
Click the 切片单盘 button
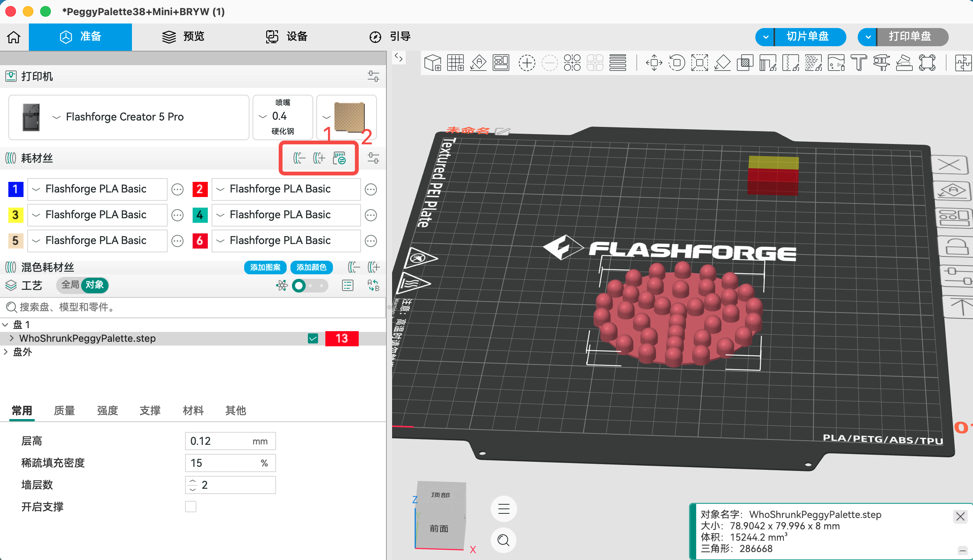point(810,37)
